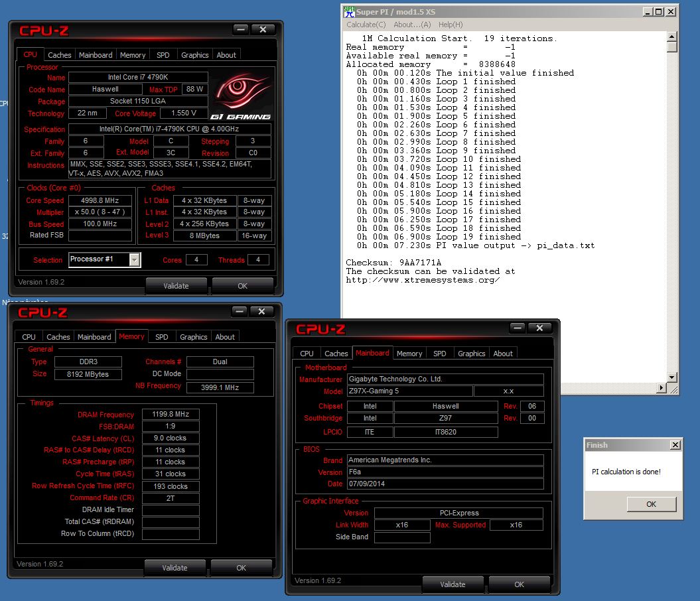Close the Finish dialog with its X button
700x601 pixels.
point(675,445)
